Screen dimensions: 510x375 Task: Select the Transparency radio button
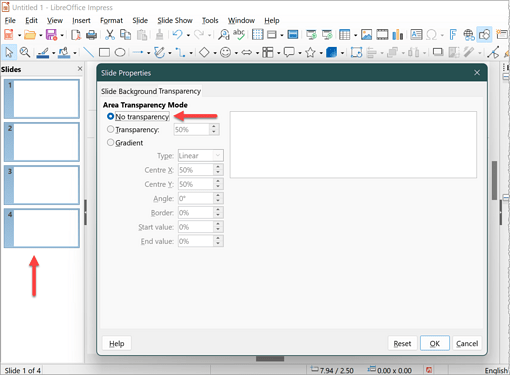click(110, 129)
